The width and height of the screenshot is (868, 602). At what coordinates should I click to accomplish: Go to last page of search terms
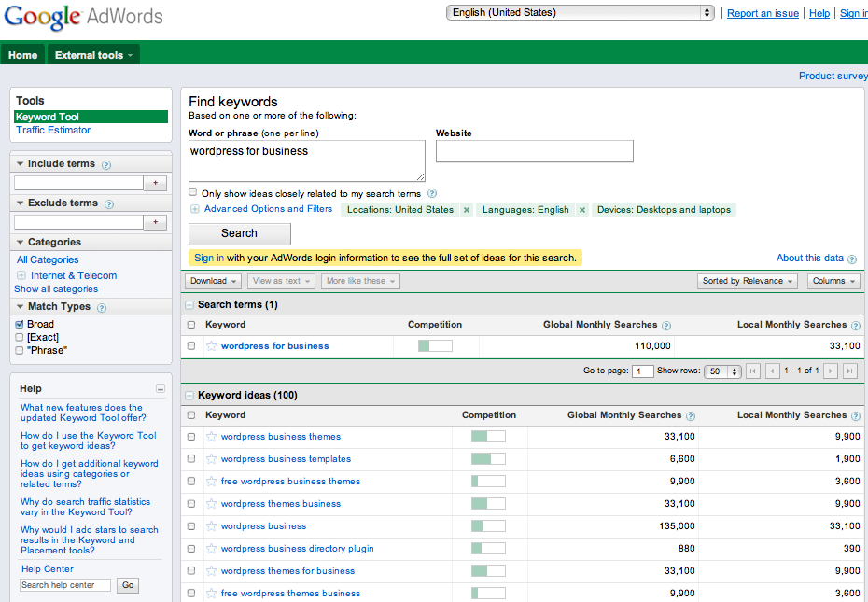click(849, 371)
